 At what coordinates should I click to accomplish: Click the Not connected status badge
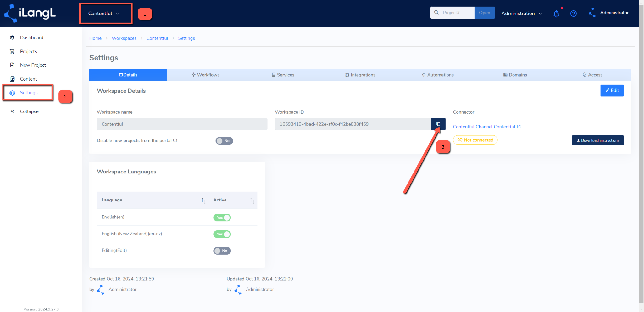point(475,140)
